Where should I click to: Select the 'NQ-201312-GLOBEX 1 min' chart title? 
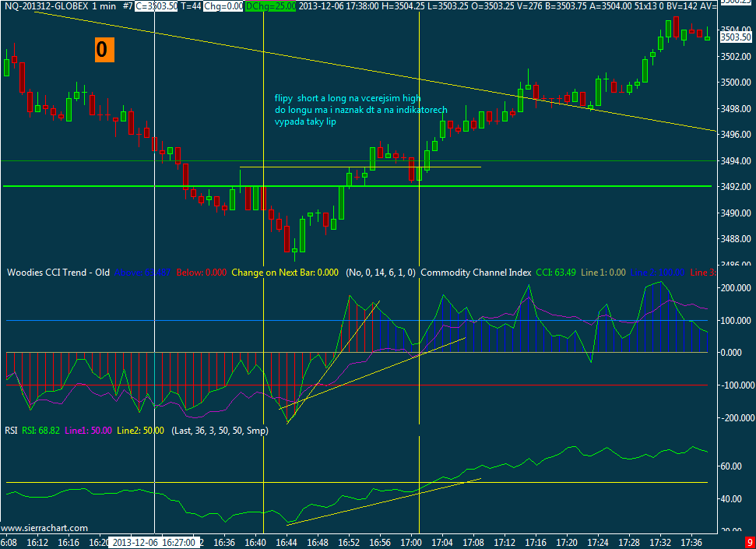[x=60, y=5]
